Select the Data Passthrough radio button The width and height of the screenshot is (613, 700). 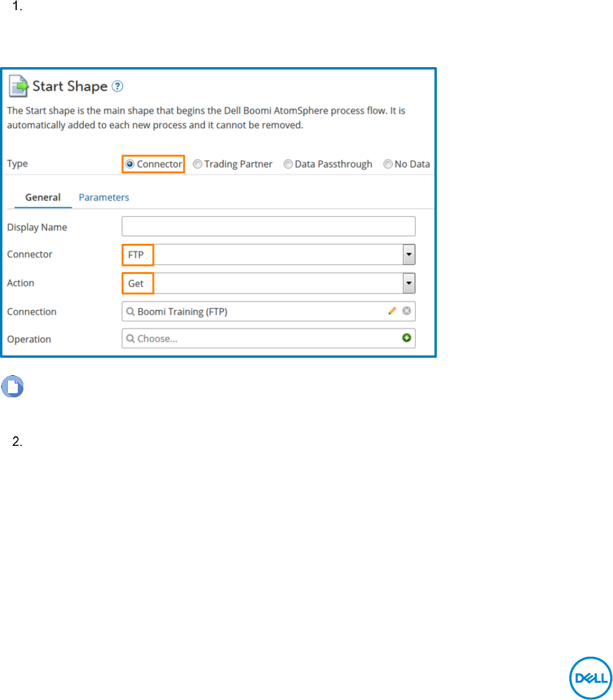point(288,164)
